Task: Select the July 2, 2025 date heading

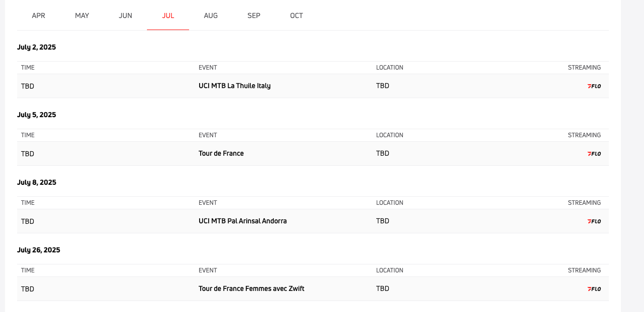Action: (x=37, y=47)
